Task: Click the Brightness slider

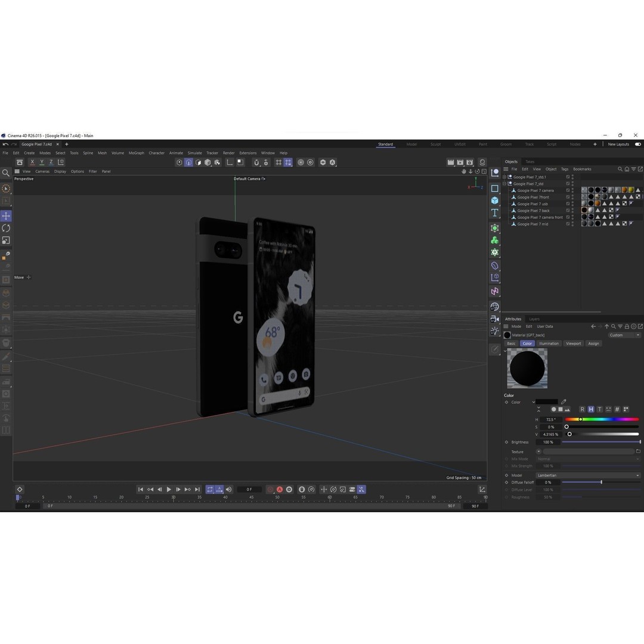Action: coord(601,442)
